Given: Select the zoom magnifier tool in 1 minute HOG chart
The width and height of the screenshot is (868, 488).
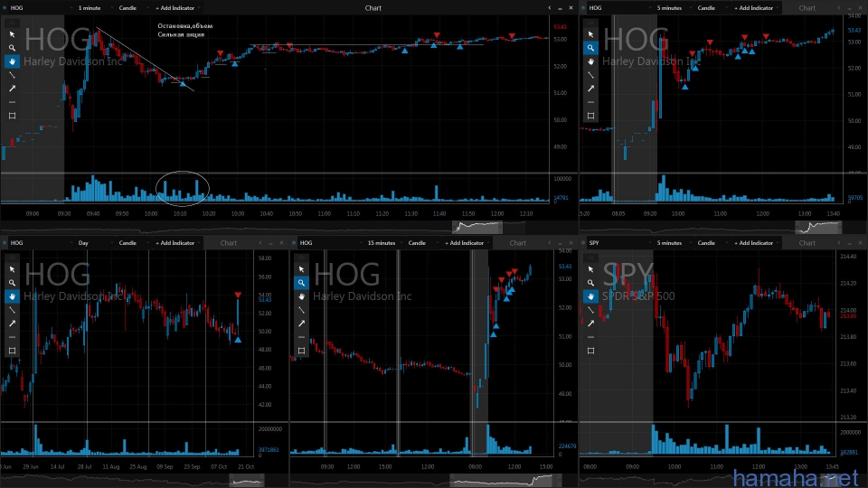Looking at the screenshot, I should pos(12,48).
